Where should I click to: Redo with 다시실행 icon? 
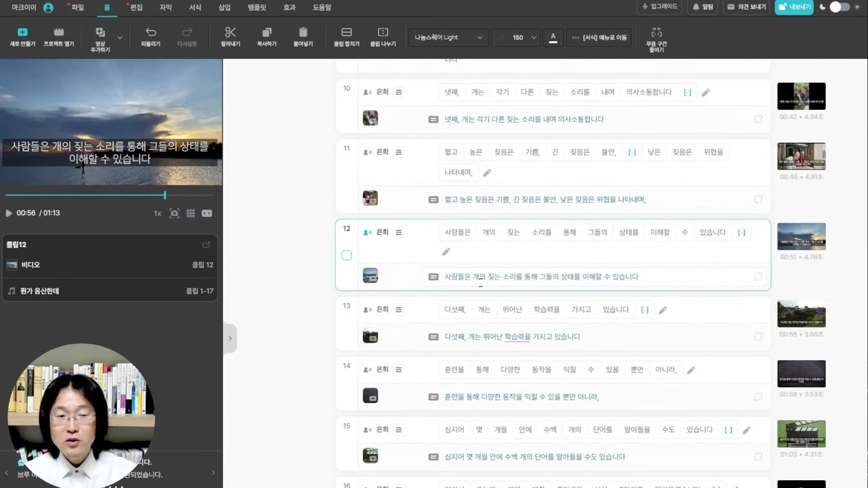coord(187,37)
